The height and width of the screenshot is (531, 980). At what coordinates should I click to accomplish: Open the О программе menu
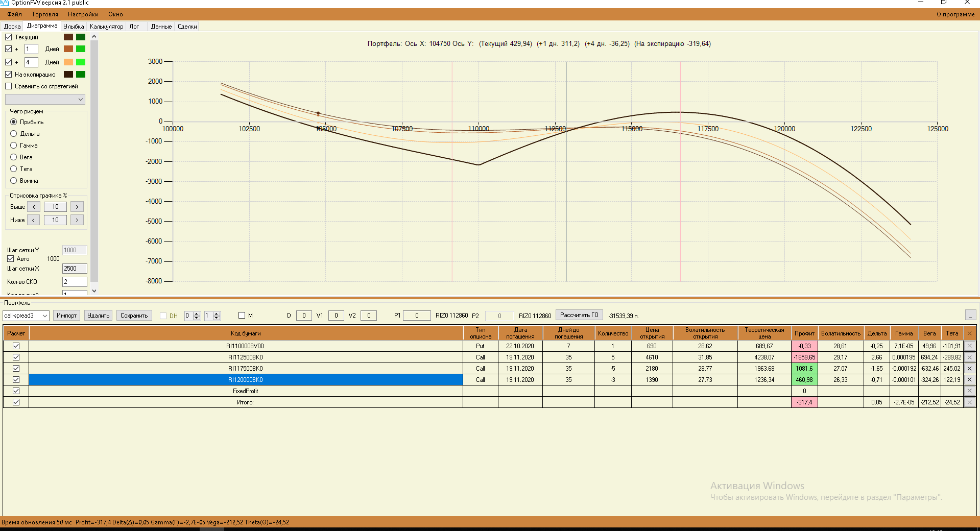pyautogui.click(x=955, y=14)
